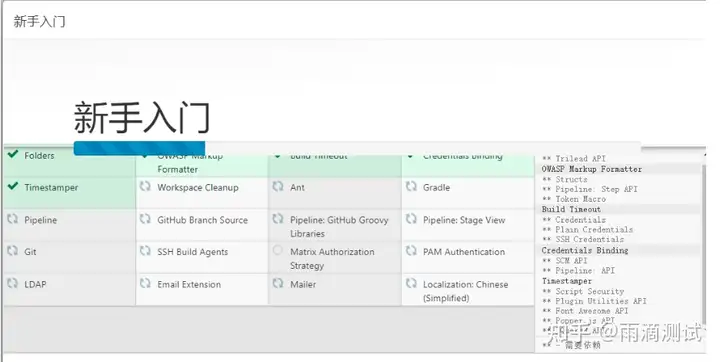Click the sync icon next to Workspace Cleanup

click(145, 187)
